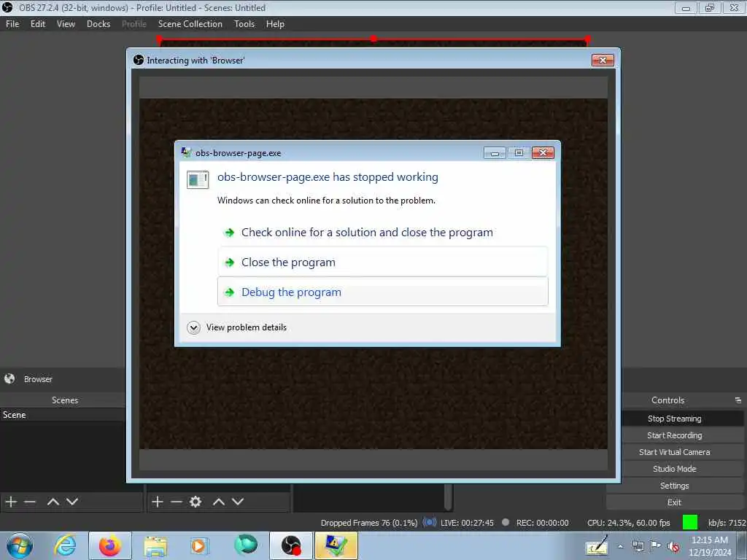Open media player taskbar icon

[x=198, y=545]
